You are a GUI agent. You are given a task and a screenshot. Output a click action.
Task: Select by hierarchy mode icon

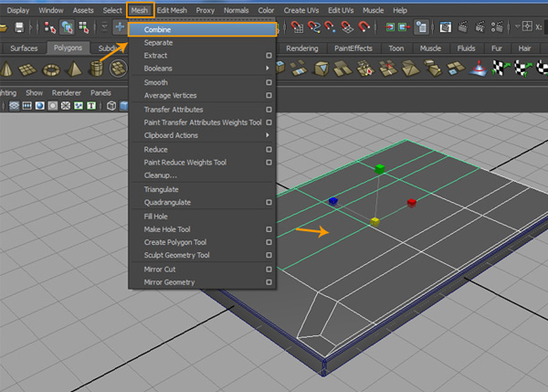[49, 27]
